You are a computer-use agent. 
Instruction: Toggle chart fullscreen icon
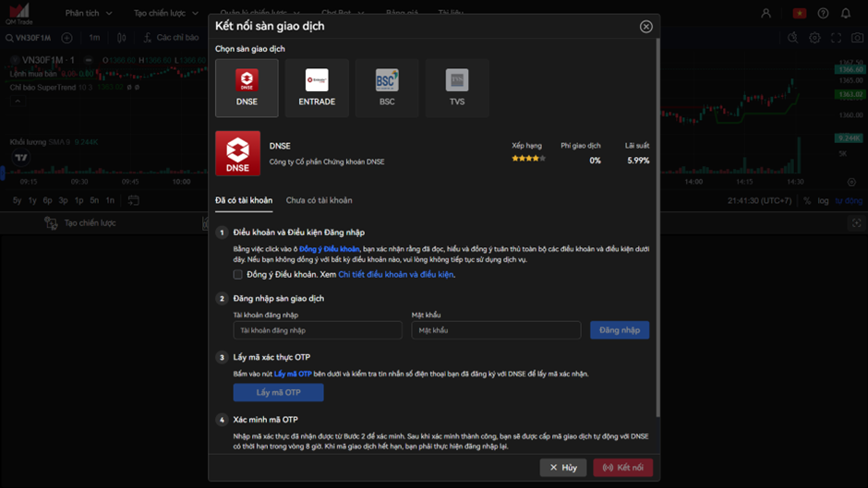(836, 38)
